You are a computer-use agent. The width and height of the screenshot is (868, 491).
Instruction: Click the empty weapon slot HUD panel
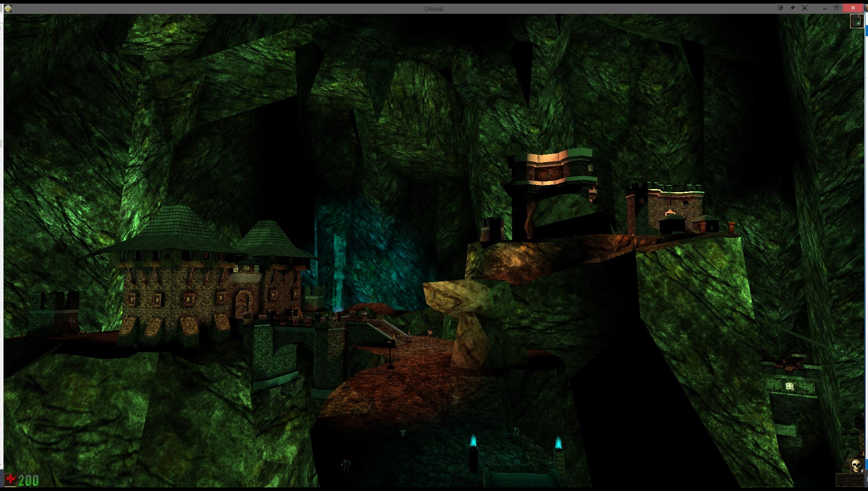[850, 480]
